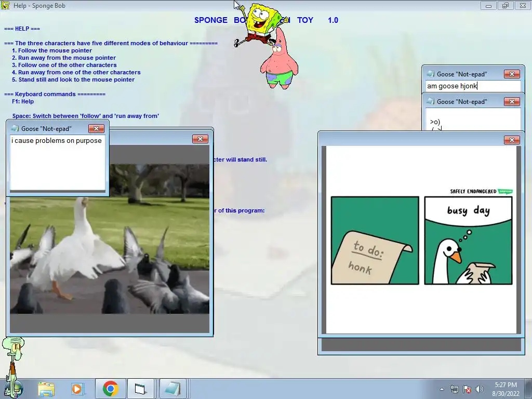Open File Explorer from the taskbar
The width and height of the screenshot is (532, 399).
pyautogui.click(x=46, y=389)
